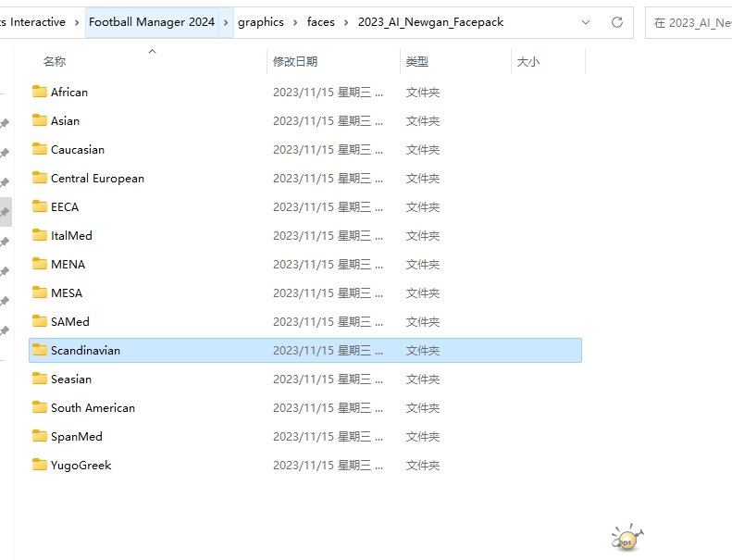The image size is (732, 560).
Task: Select the South American folder icon
Action: (x=40, y=407)
